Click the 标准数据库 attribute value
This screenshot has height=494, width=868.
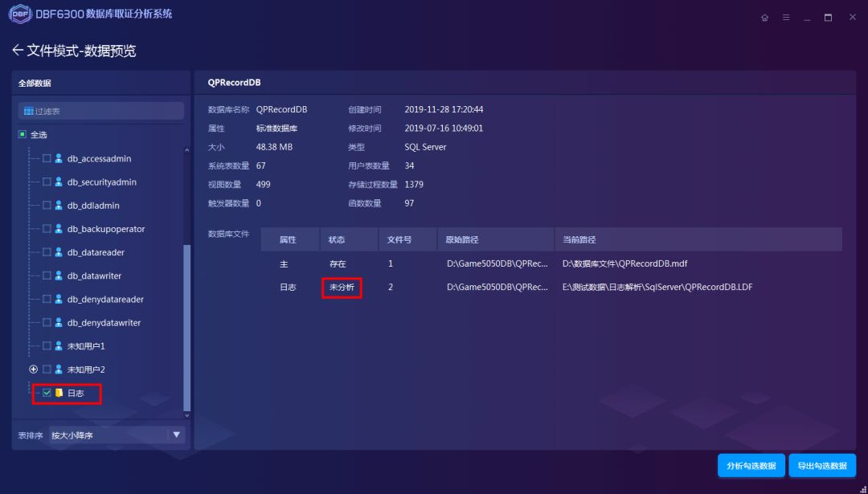(x=276, y=129)
